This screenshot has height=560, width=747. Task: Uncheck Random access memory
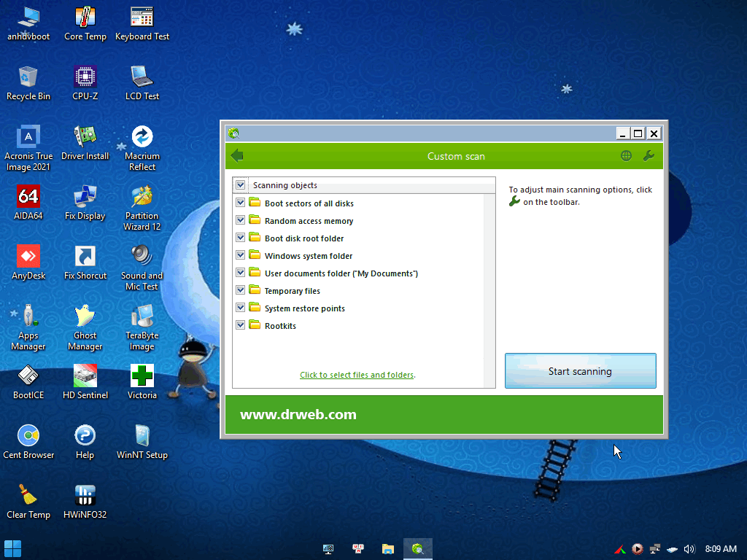click(241, 220)
